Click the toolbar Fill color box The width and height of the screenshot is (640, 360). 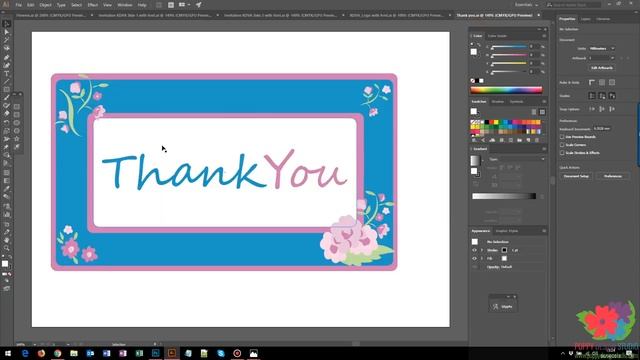(5, 264)
